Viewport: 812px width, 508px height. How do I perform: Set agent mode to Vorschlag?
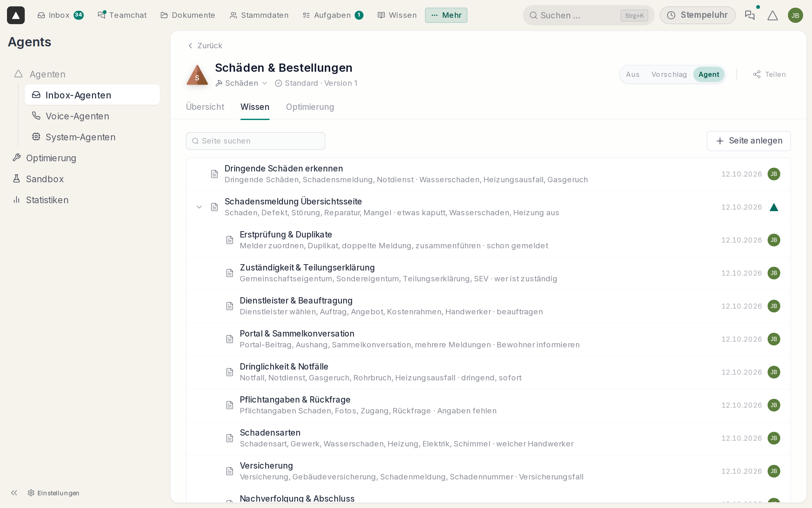[x=669, y=74]
